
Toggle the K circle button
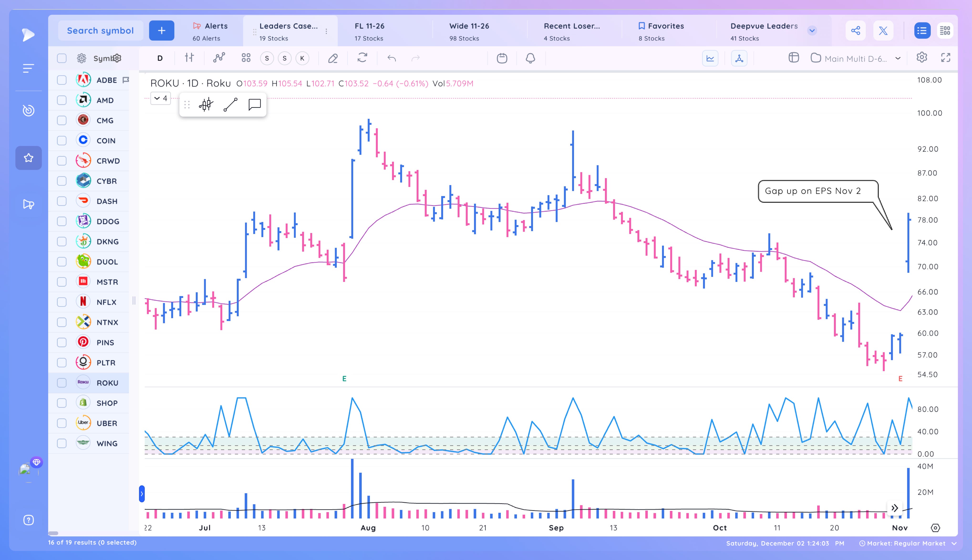coord(302,58)
